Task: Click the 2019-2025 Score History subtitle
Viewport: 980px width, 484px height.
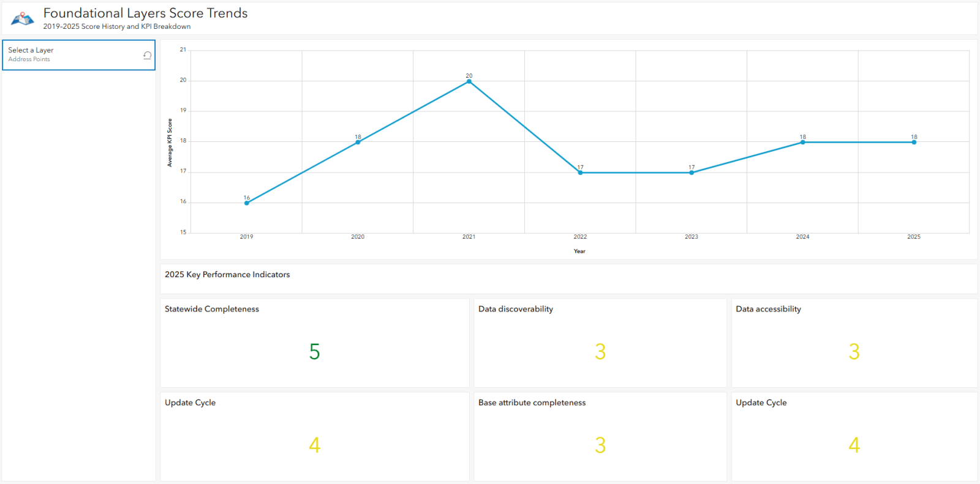Action: coord(117,26)
